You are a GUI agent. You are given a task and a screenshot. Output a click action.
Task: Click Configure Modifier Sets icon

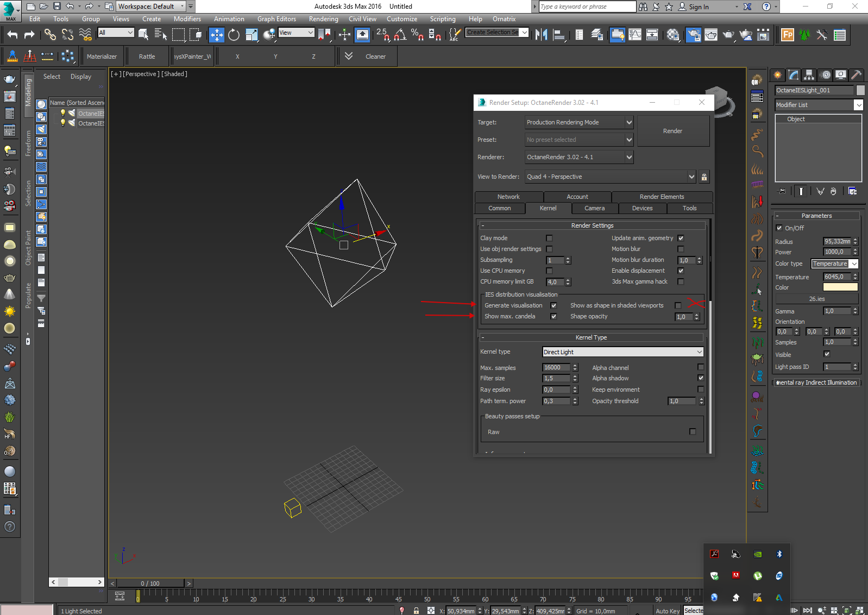(x=852, y=191)
